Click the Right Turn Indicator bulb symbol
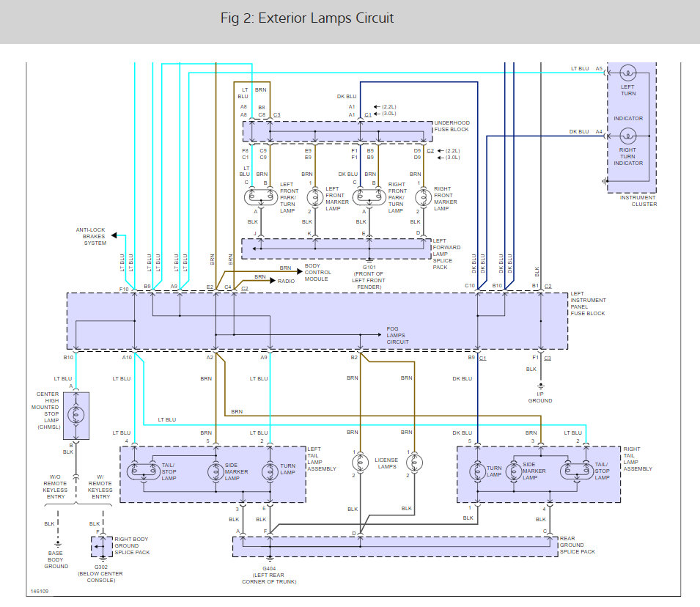Viewport: 700px width, 607px height. pyautogui.click(x=627, y=136)
